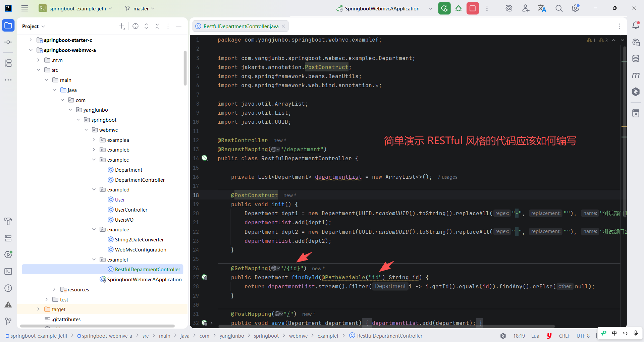The width and height of the screenshot is (644, 342).
Task: Open the Project tool window icon
Action: (x=8, y=25)
